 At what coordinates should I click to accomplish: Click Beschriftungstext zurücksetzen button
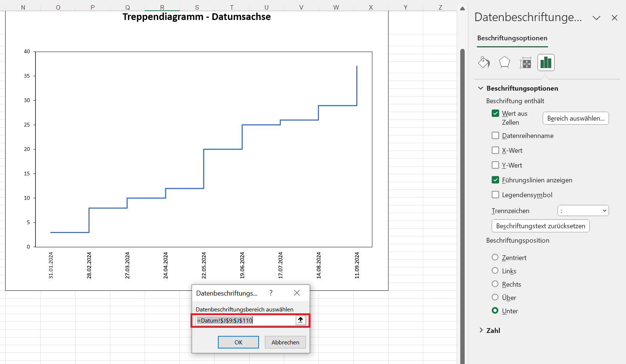541,226
